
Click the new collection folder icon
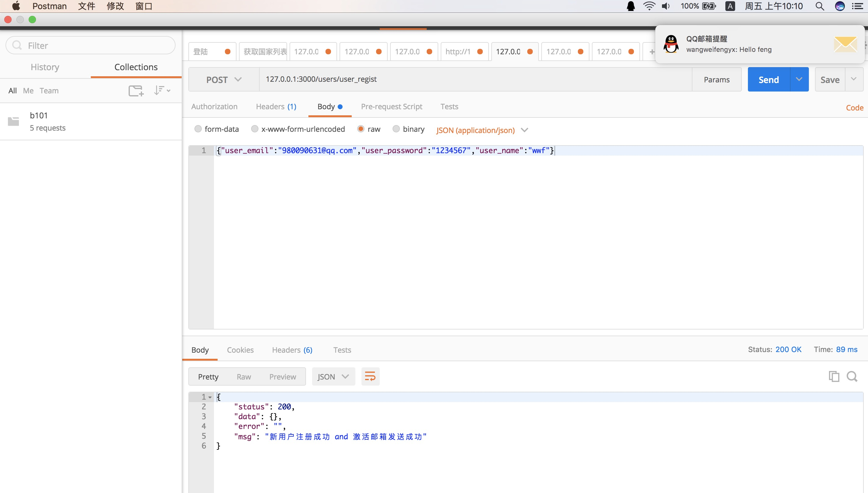point(136,91)
